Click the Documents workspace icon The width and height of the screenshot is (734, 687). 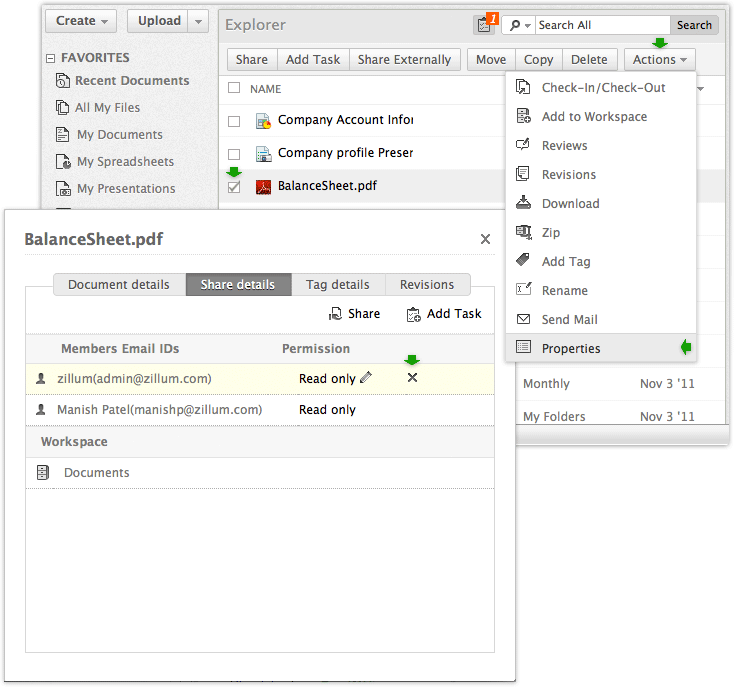tap(43, 473)
